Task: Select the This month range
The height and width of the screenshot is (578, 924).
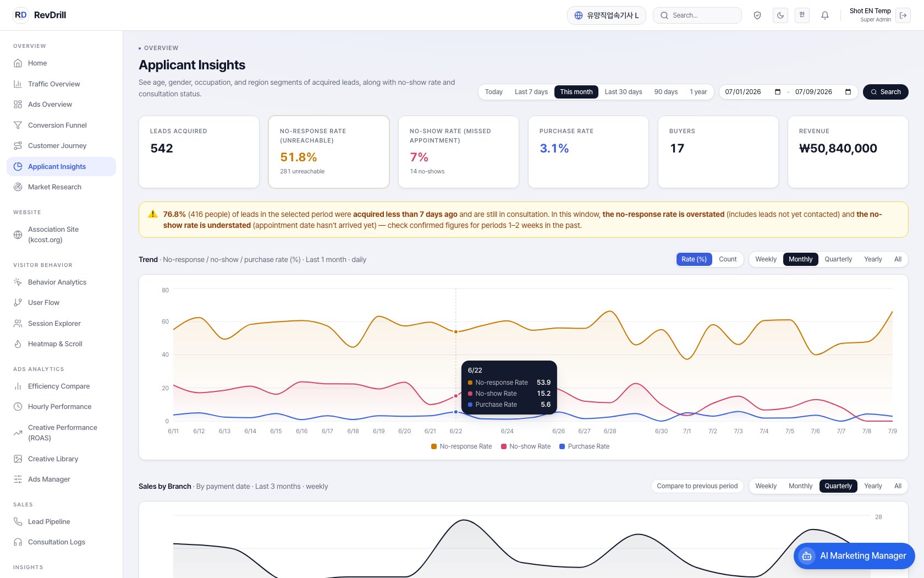Action: pos(576,92)
